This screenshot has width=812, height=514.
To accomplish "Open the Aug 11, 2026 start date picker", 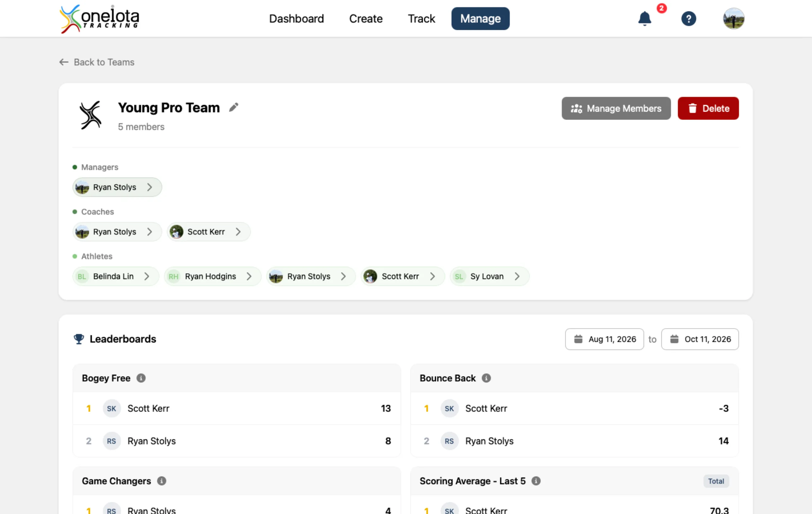I will pos(604,339).
